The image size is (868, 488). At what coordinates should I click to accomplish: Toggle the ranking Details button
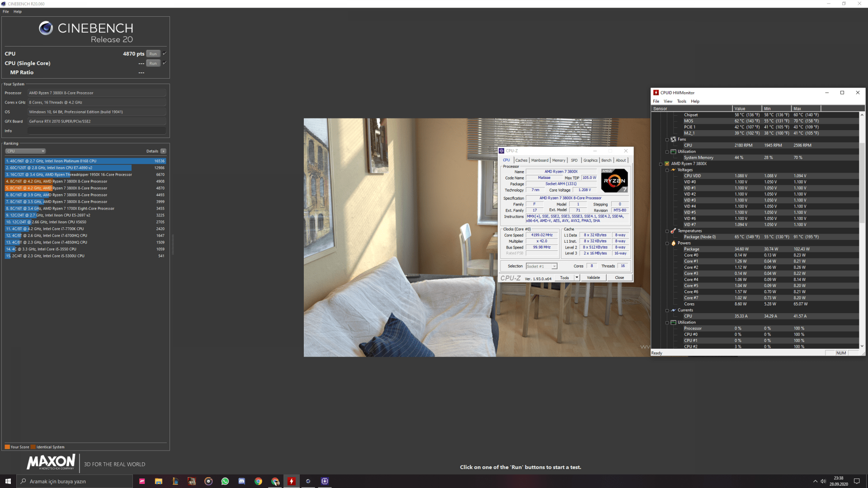coord(163,151)
